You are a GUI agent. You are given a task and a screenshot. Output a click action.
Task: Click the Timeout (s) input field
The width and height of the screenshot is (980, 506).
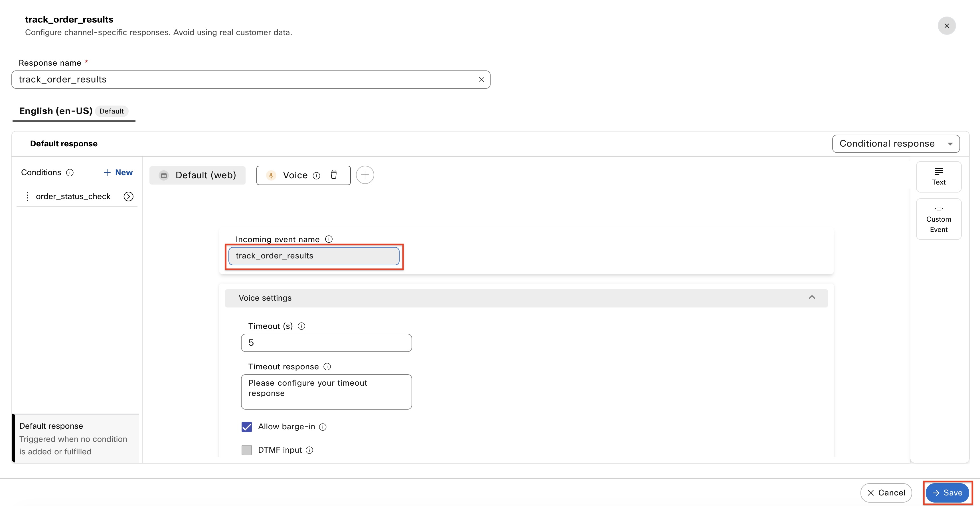coord(326,343)
